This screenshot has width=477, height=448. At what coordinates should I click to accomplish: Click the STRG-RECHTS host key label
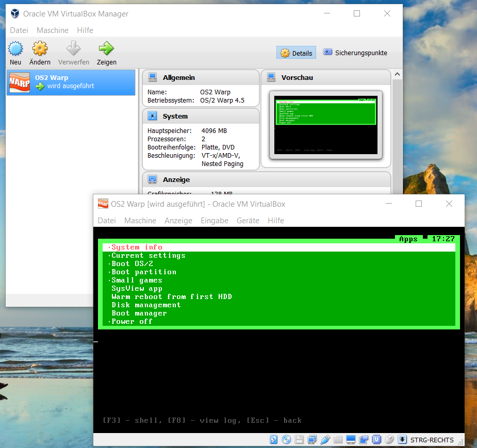tap(432, 440)
